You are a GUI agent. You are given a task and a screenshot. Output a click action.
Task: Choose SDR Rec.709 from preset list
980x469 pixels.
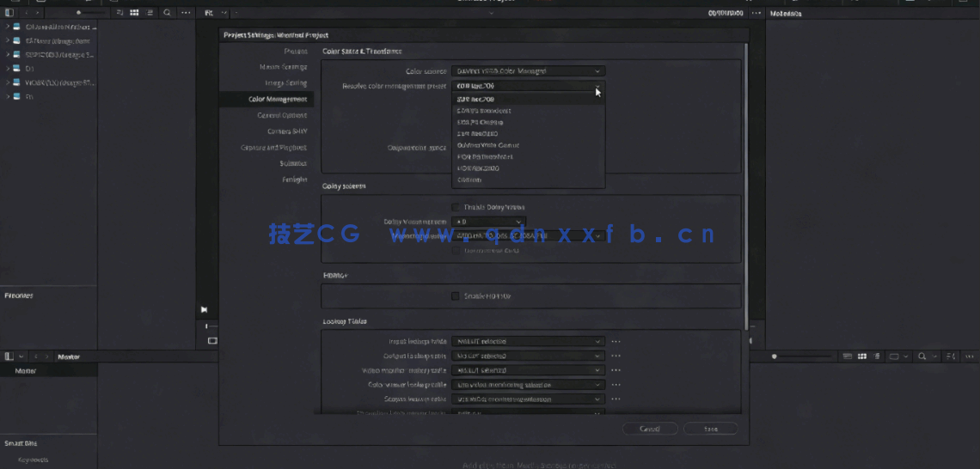coord(528,100)
